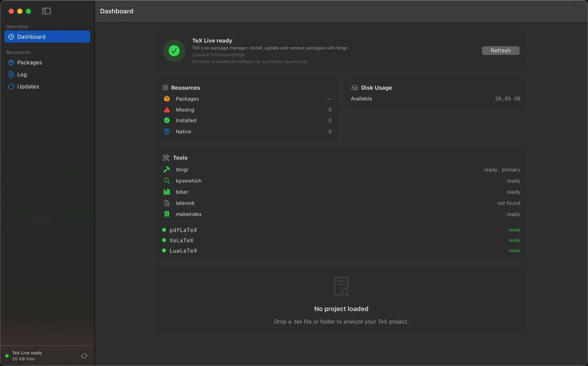Click the 20,03 GB available value
This screenshot has width=588, height=366.
coord(507,99)
